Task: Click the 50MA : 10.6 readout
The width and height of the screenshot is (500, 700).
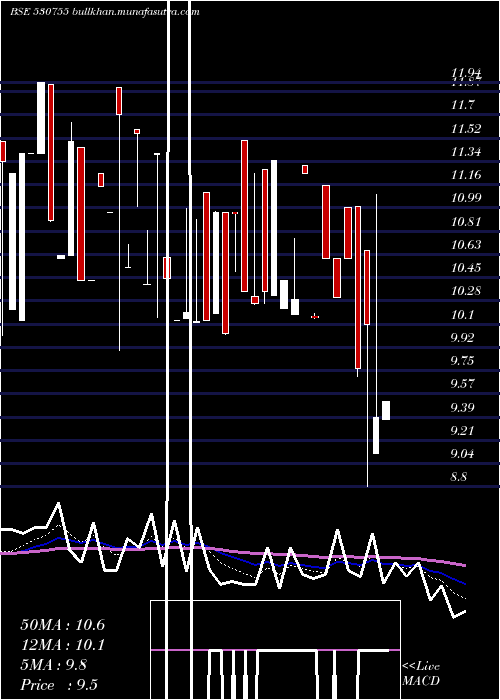Action: [63, 625]
